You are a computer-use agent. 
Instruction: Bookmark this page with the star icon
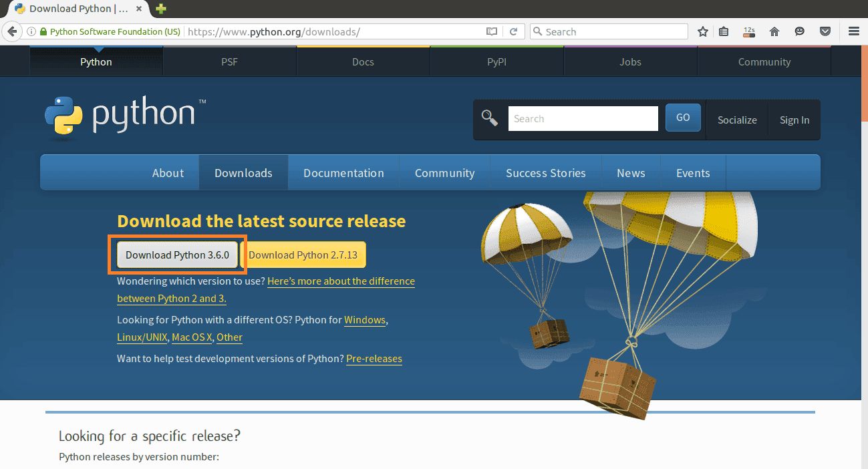702,31
